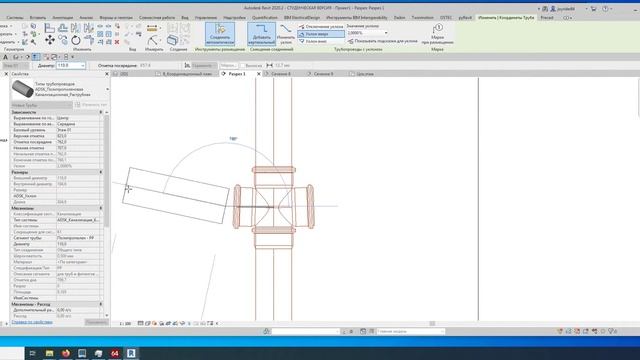This screenshot has width=640, height=360.
Task: Open the slope value (2,0000%) dropdown
Action: tap(386, 33)
